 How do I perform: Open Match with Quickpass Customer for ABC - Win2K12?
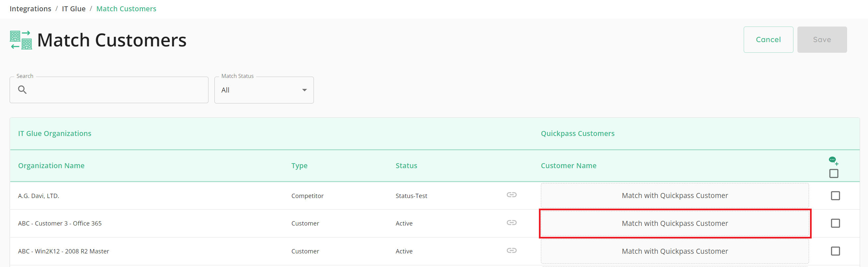click(674, 251)
